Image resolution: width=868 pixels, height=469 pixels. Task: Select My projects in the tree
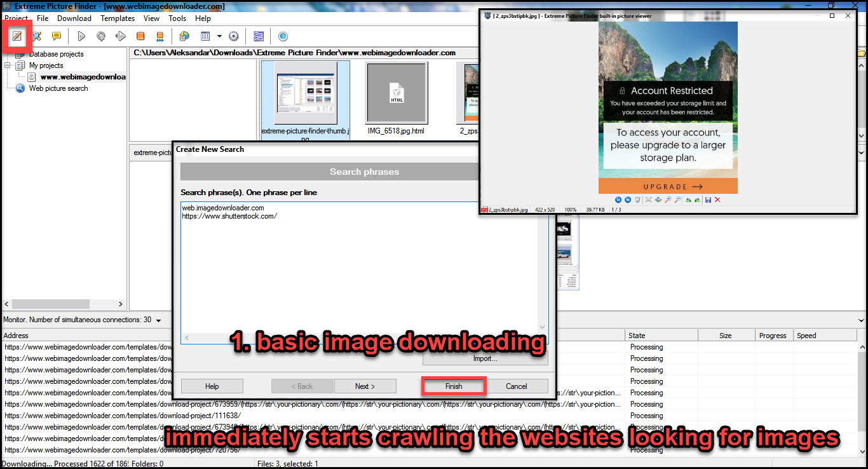tap(46, 65)
